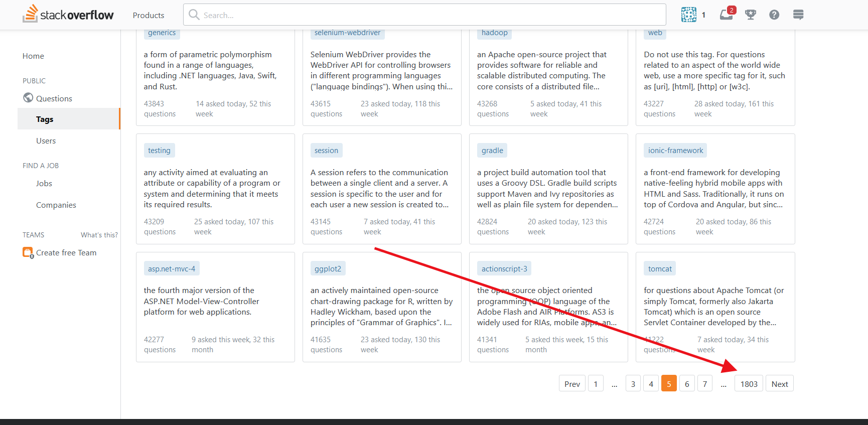Click '5 asked this week, 15 this month'
The image size is (868, 425).
[567, 345]
